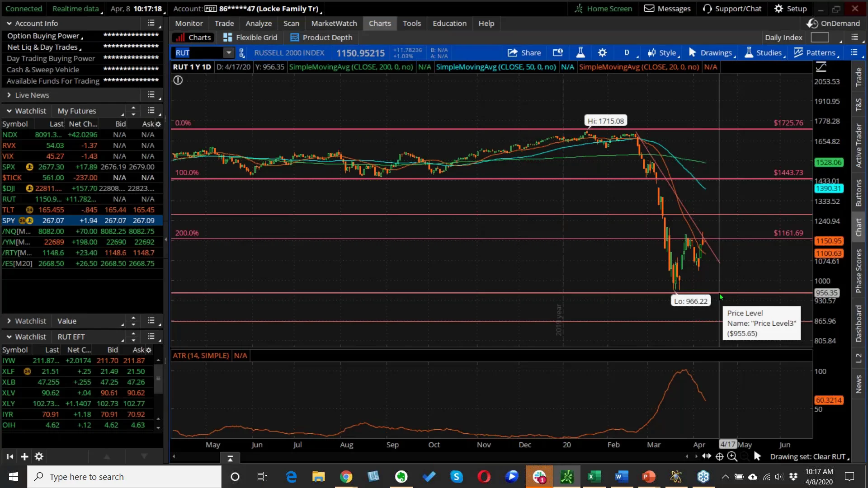The height and width of the screenshot is (488, 868).
Task: Open the Phase Scores side tab
Action: coord(859,271)
